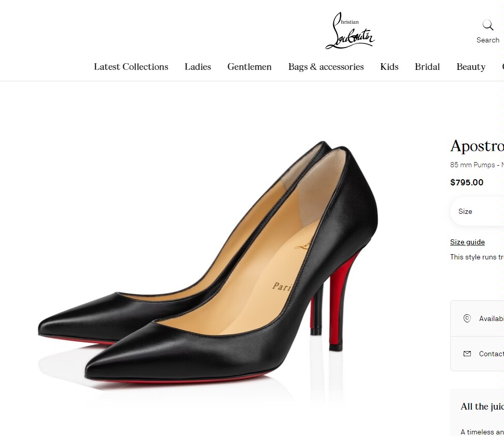The image size is (504, 436).
Task: Click the Contact row text
Action: (491, 354)
